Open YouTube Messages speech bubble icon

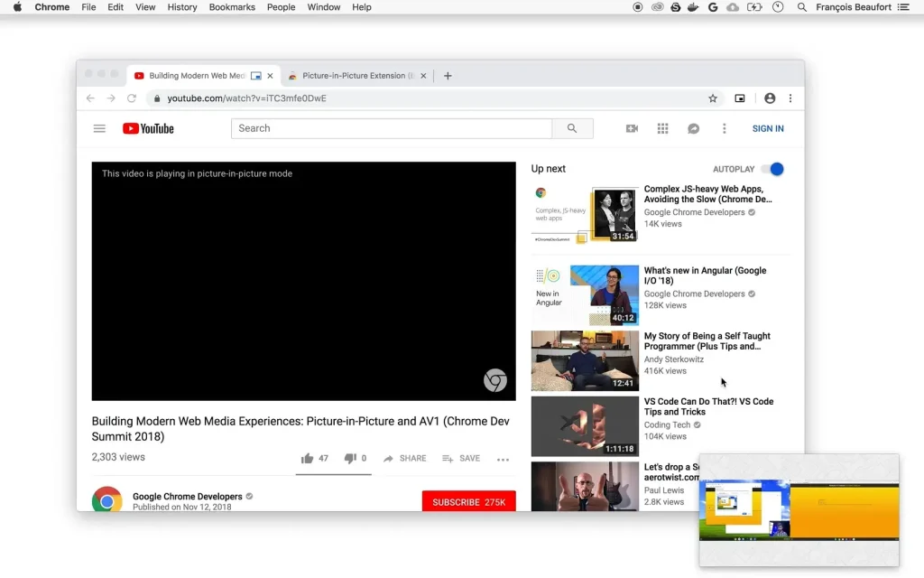[x=693, y=128]
